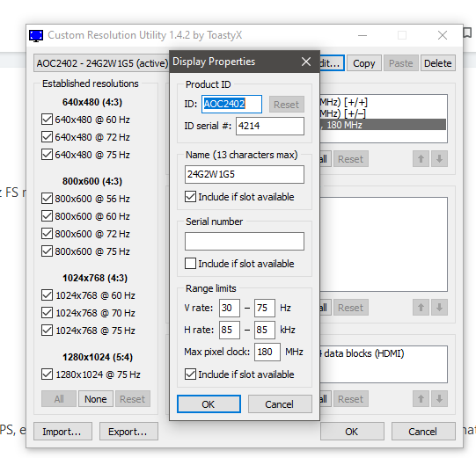Select the resolution row ending in [+/–]
Viewport: 476px width, 458px height.
tap(383, 113)
